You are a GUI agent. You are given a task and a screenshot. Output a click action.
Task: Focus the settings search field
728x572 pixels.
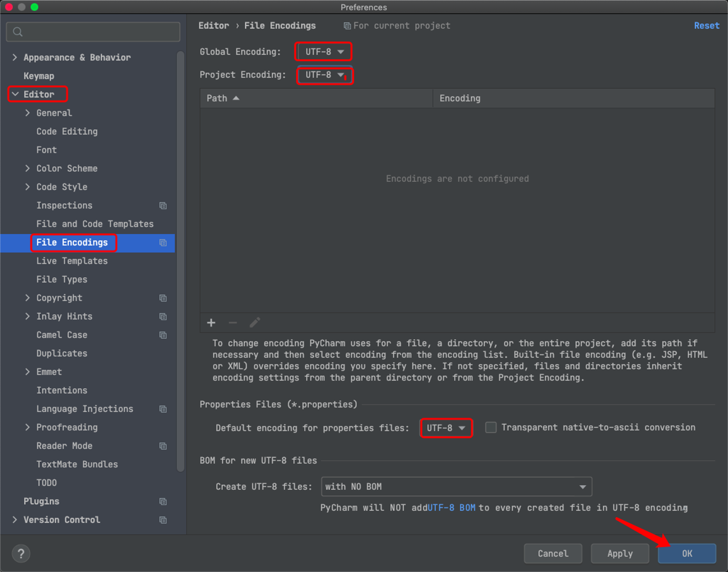pos(93,32)
